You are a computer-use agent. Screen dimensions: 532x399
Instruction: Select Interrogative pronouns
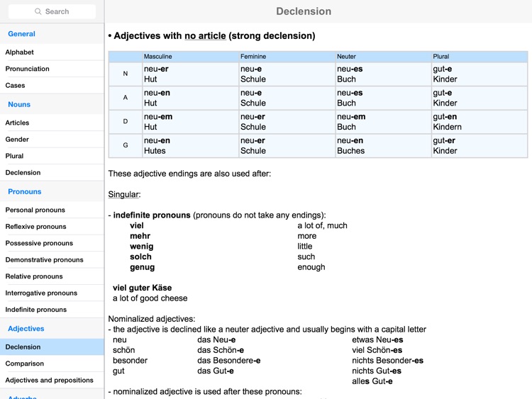[x=52, y=293]
